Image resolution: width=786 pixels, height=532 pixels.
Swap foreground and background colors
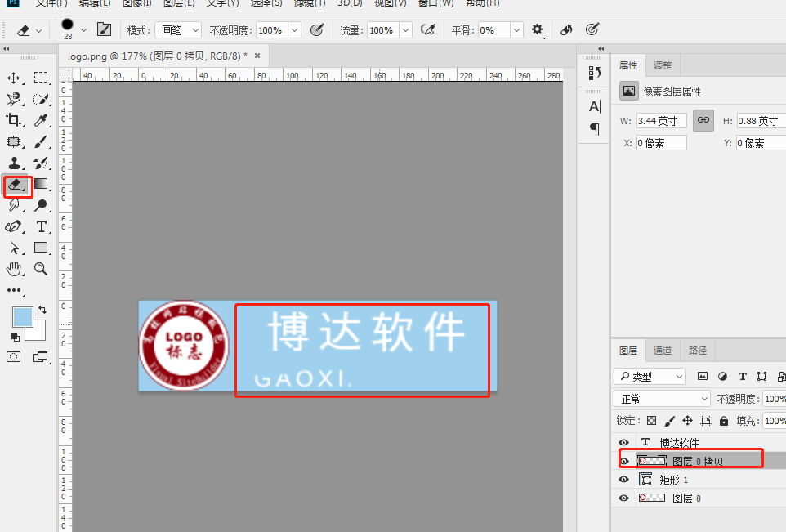[42, 310]
